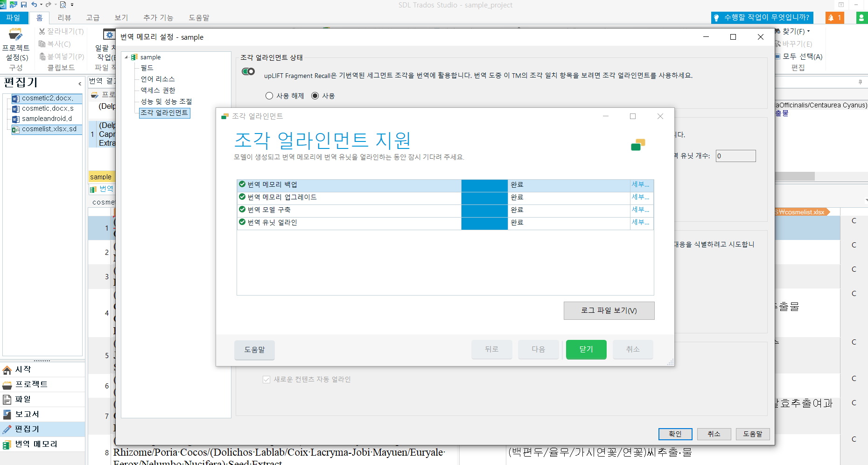868x465 pixels.
Task: Open 세부 link for 번역 유닛 얼라인
Action: 640,222
